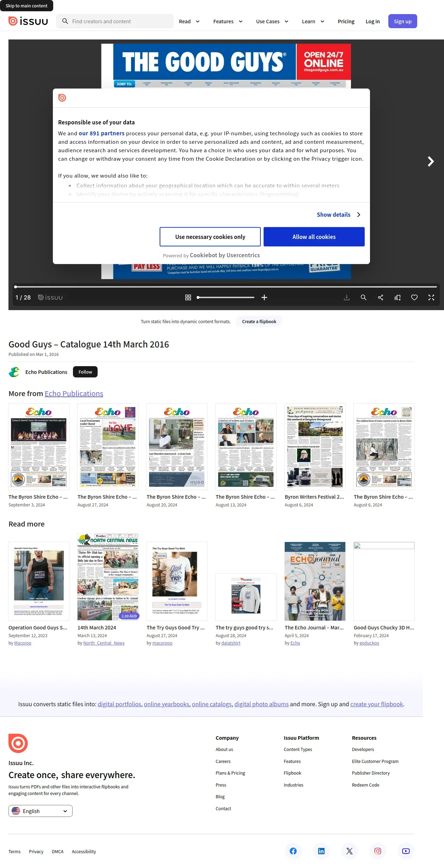Viewport: 444px width, 868px height.
Task: Adjust the zoom slider in the viewer
Action: click(226, 297)
